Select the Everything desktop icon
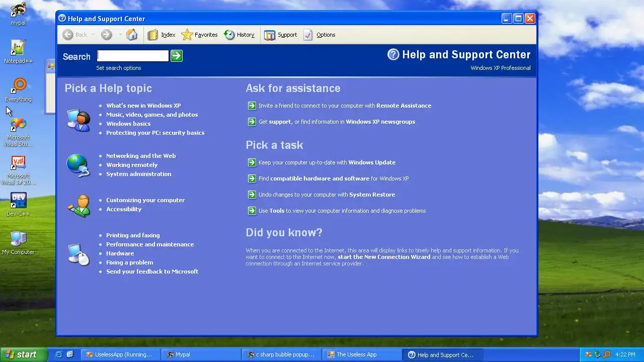644x362 pixels. (x=19, y=90)
